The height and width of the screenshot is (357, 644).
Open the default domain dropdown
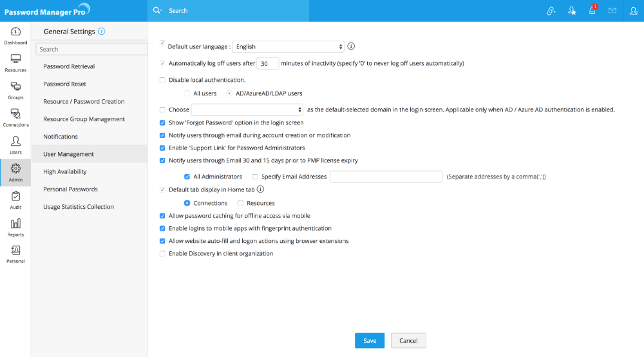click(247, 110)
